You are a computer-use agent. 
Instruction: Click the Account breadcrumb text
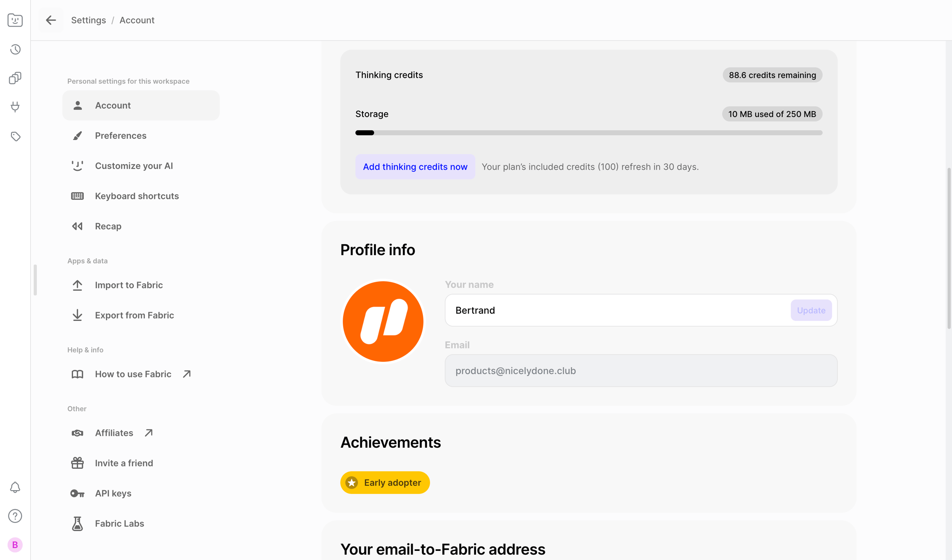(137, 20)
